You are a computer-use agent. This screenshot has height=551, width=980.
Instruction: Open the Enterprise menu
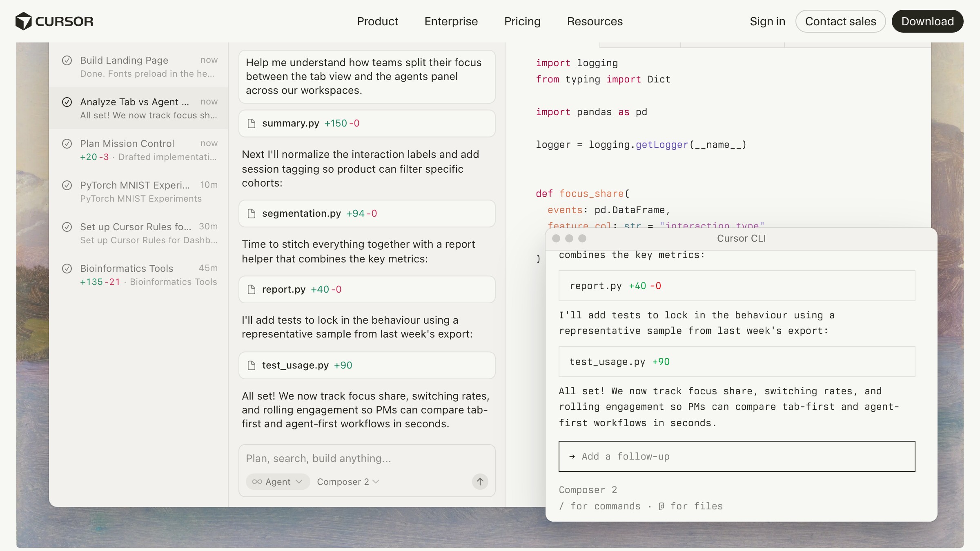(x=451, y=21)
